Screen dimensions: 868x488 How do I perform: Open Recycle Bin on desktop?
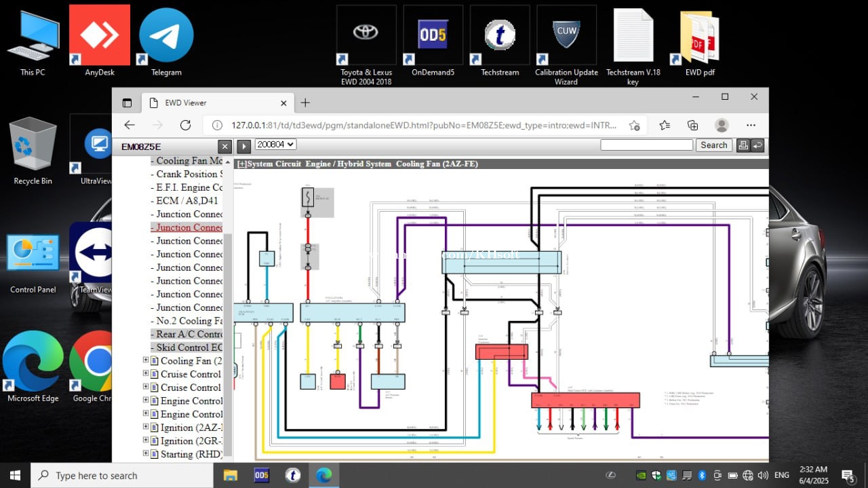[x=33, y=151]
